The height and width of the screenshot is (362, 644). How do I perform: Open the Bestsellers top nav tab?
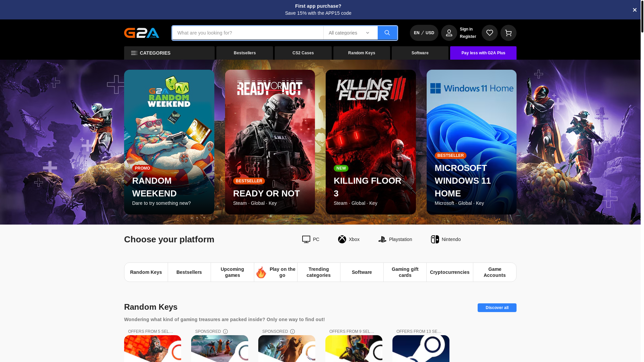coord(245,53)
